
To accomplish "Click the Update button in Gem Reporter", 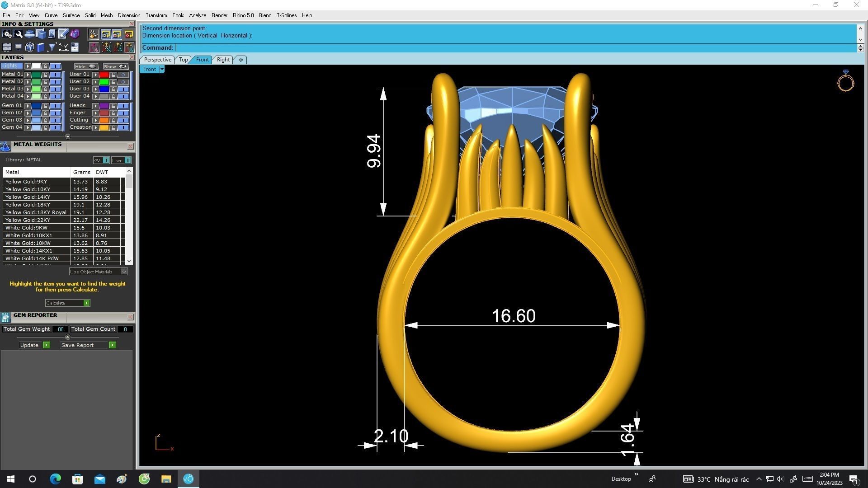I will pyautogui.click(x=35, y=345).
